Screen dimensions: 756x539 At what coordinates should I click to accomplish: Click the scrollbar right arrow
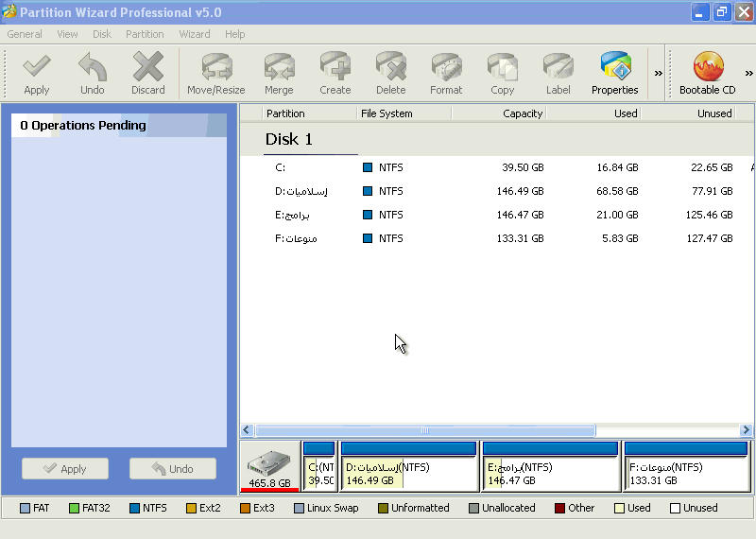(746, 430)
